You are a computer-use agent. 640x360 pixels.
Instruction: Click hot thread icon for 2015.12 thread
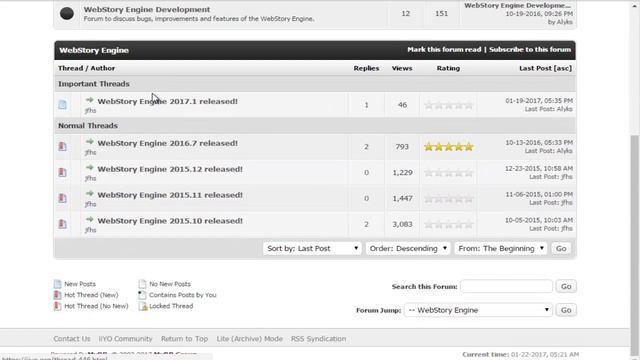[62, 172]
